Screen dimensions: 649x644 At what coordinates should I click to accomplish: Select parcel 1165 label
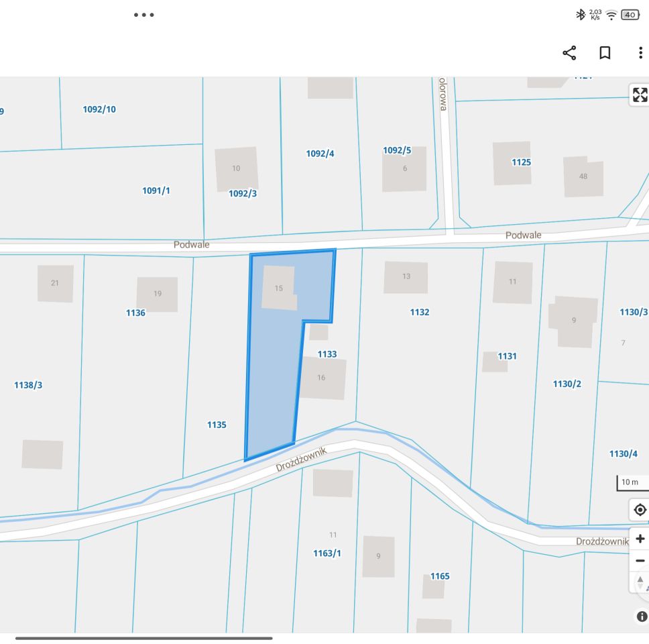[x=440, y=576]
